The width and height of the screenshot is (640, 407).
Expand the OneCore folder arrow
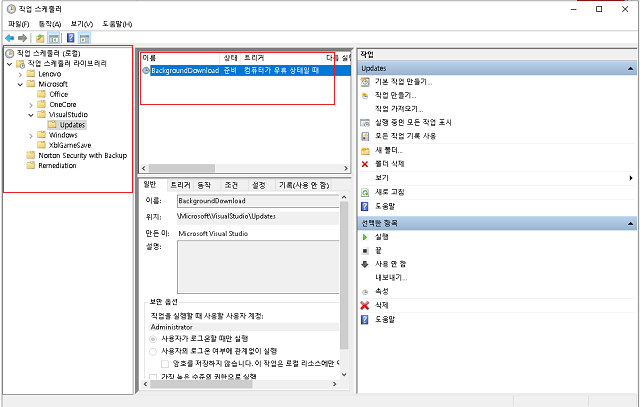tap(31, 105)
